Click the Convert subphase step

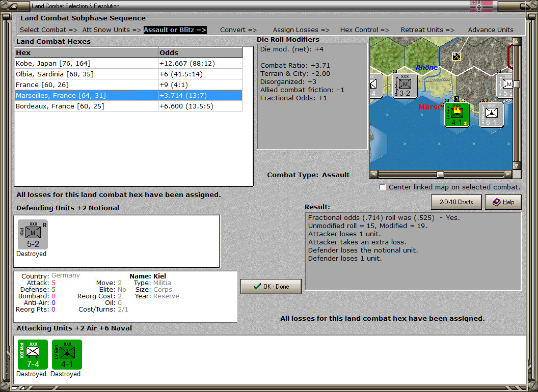[x=238, y=30]
